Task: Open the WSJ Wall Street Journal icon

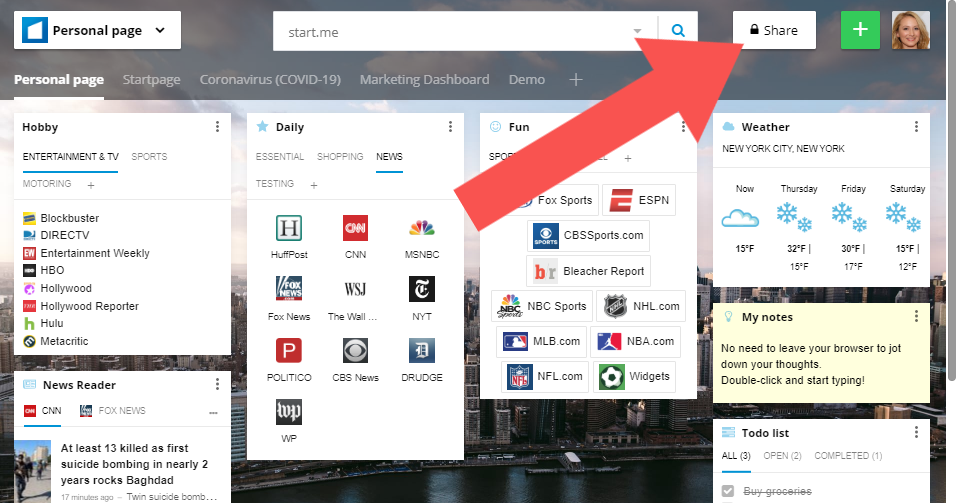Action: [355, 288]
